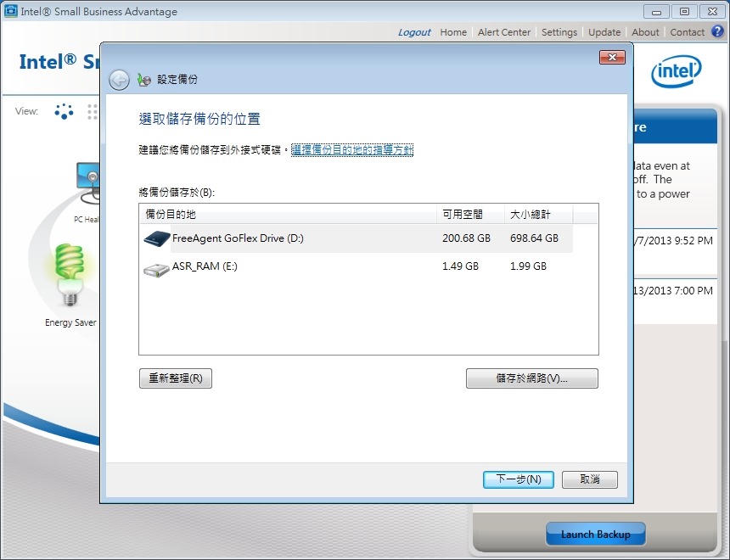This screenshot has width=730, height=560.
Task: Click the Logout link
Action: (x=414, y=32)
